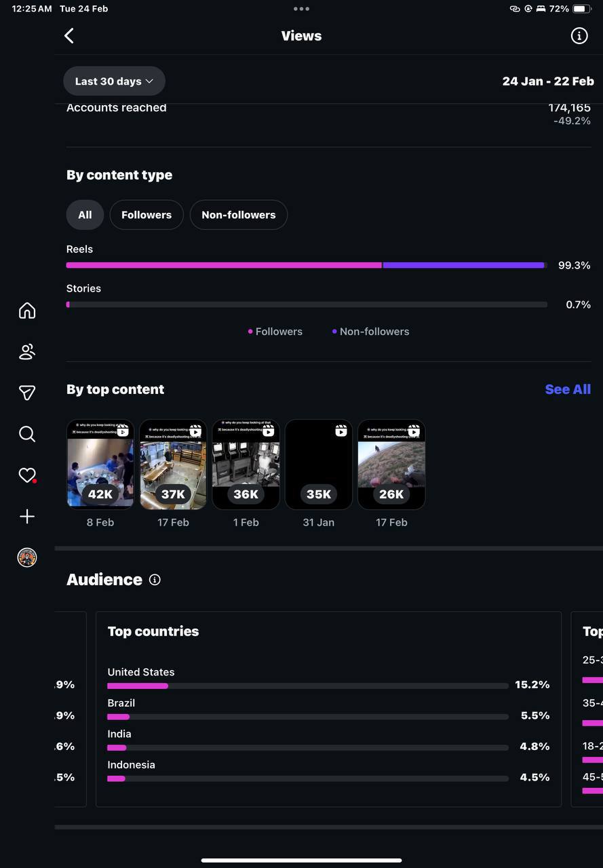
Task: Open the Views info icon
Action: [579, 36]
